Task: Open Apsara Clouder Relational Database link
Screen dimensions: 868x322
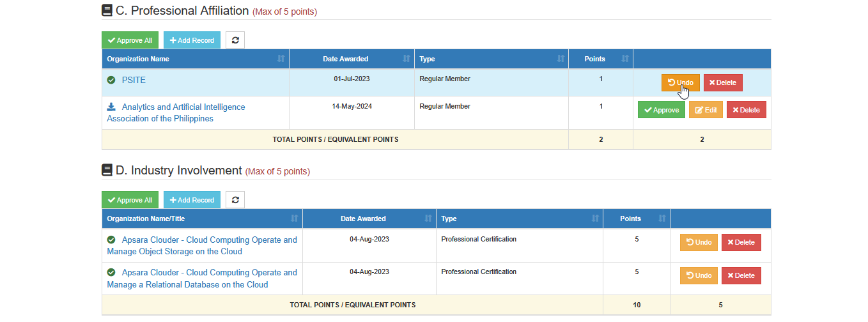Action: [x=202, y=279]
